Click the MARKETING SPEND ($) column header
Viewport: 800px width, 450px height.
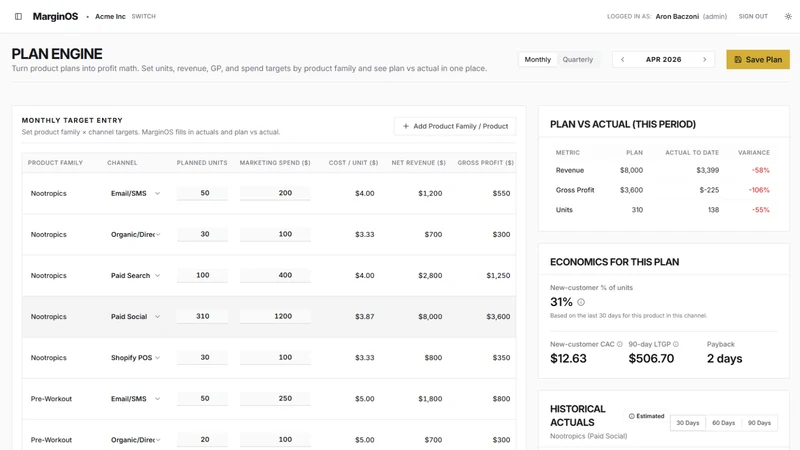(275, 163)
